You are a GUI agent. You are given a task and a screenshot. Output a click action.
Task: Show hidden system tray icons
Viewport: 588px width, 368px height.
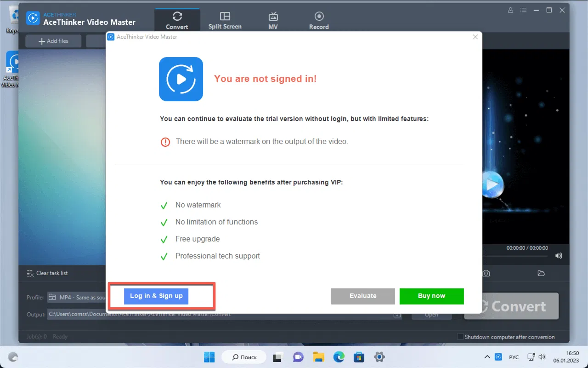tap(487, 357)
